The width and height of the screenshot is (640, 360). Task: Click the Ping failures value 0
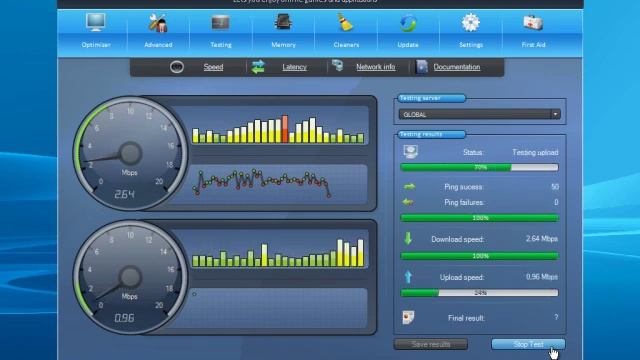(556, 202)
